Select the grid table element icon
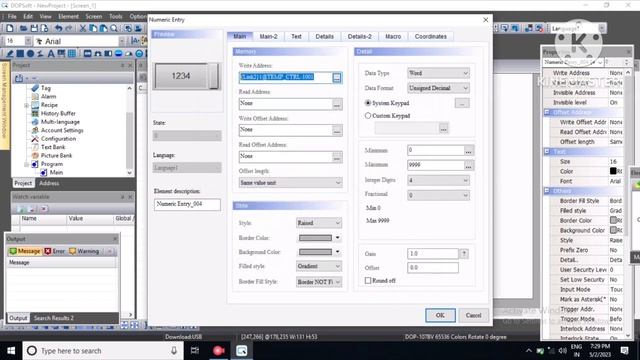640x360 pixels. [72, 53]
